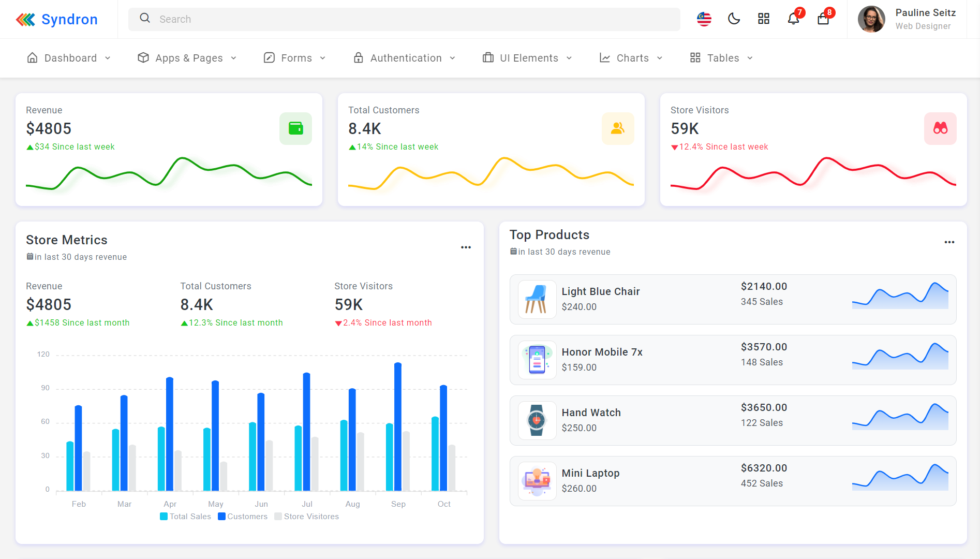The width and height of the screenshot is (980, 559).
Task: Open the shopping cart icon
Action: (823, 19)
